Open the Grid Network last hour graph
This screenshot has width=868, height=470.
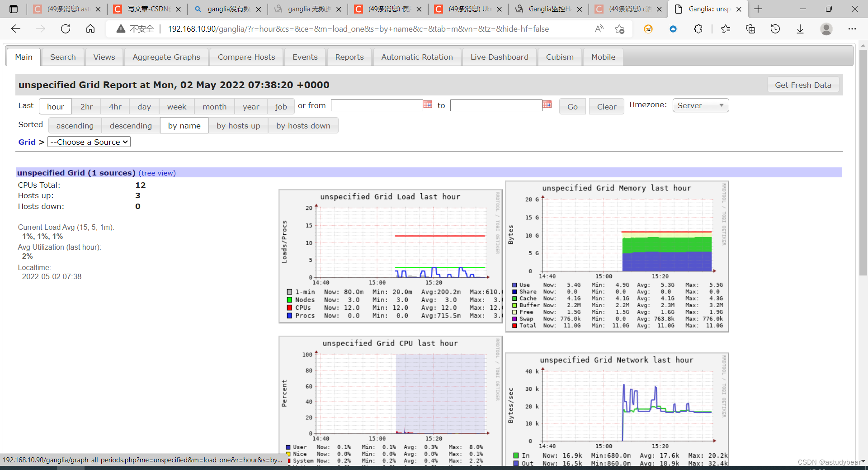point(617,409)
